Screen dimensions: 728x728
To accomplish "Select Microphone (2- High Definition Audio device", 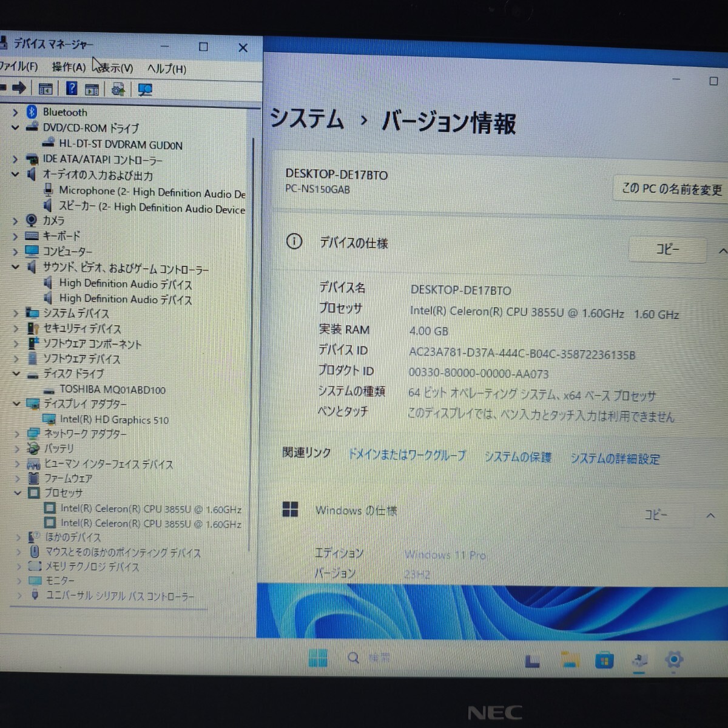I will click(152, 192).
